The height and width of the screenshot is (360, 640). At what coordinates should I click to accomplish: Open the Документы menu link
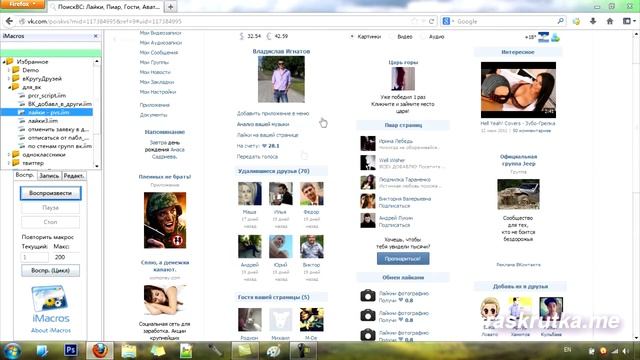[153, 115]
